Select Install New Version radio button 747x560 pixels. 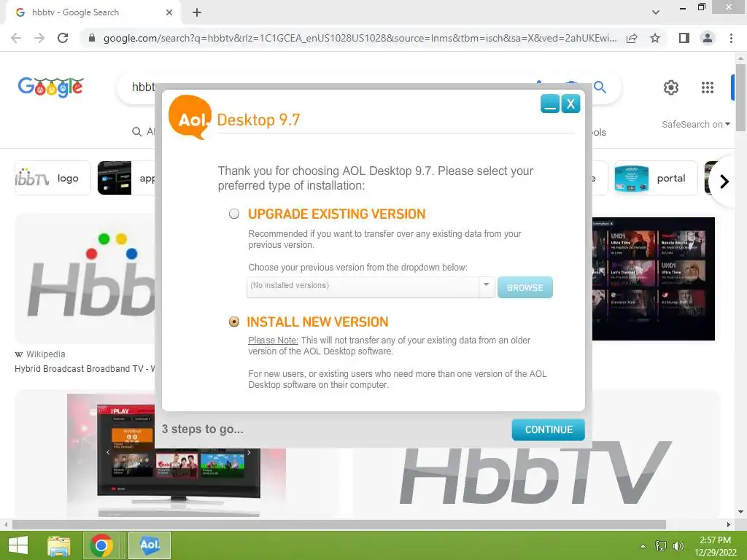tap(234, 322)
